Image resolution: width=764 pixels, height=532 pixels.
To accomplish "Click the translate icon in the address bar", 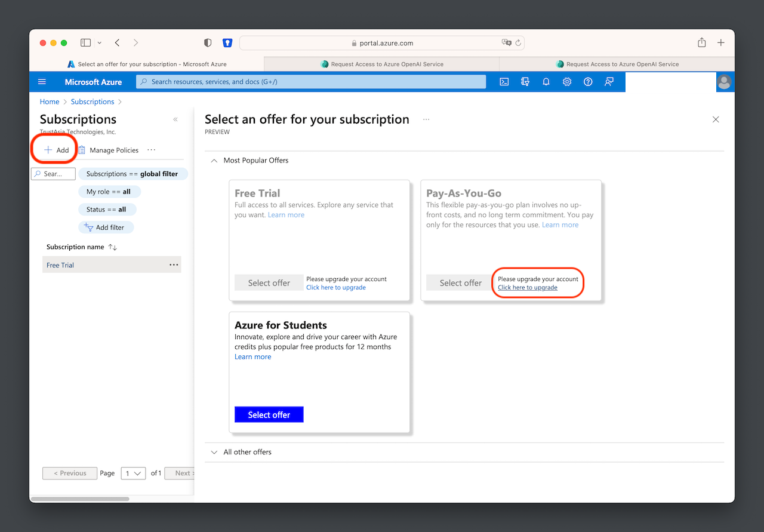I will (507, 43).
